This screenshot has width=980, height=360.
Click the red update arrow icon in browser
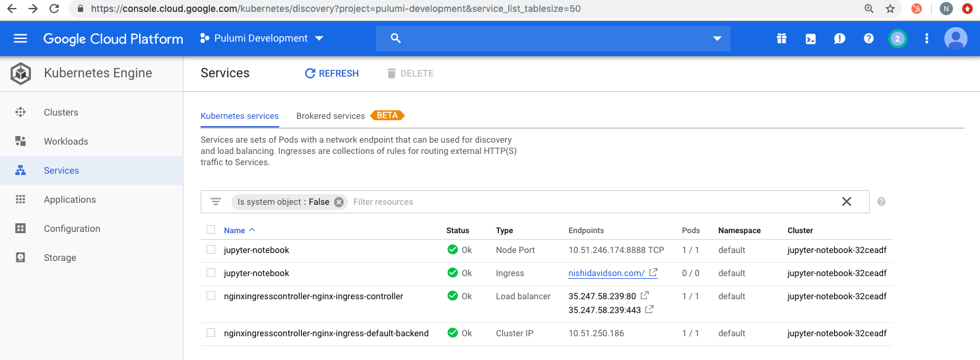pyautogui.click(x=967, y=9)
